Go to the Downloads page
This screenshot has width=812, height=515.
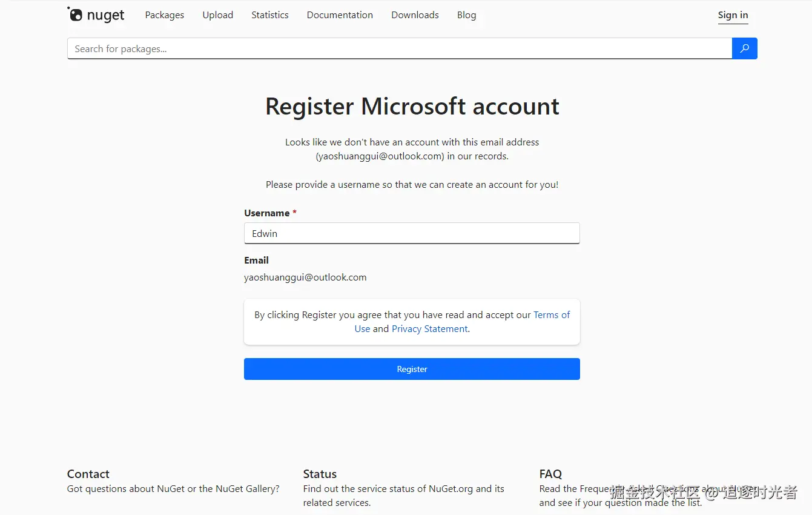[x=415, y=15]
